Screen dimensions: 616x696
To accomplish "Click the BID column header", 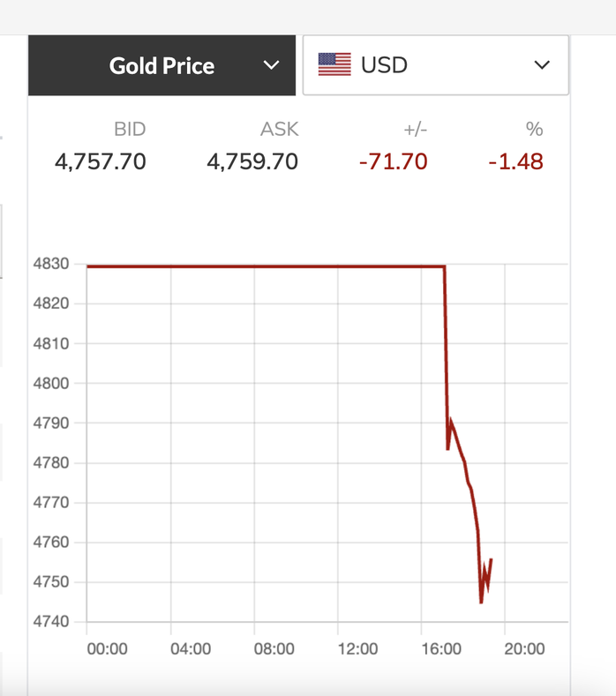I will pyautogui.click(x=130, y=130).
